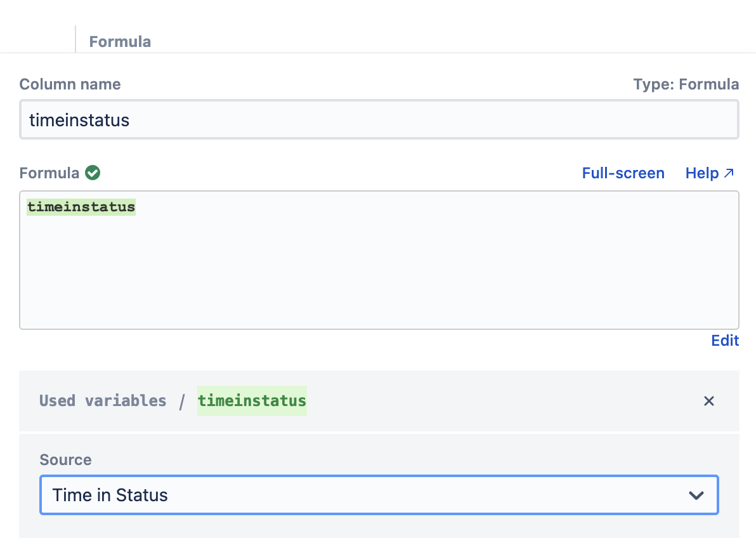
Task: Click the X to dismiss Used variables panel
Action: click(x=709, y=401)
